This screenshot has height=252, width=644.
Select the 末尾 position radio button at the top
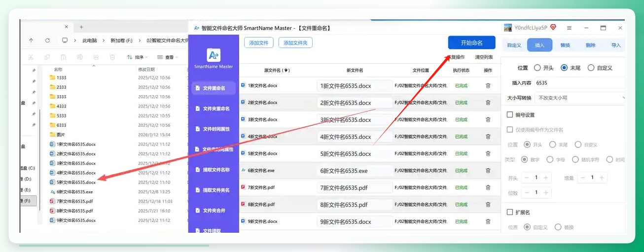[x=564, y=68]
